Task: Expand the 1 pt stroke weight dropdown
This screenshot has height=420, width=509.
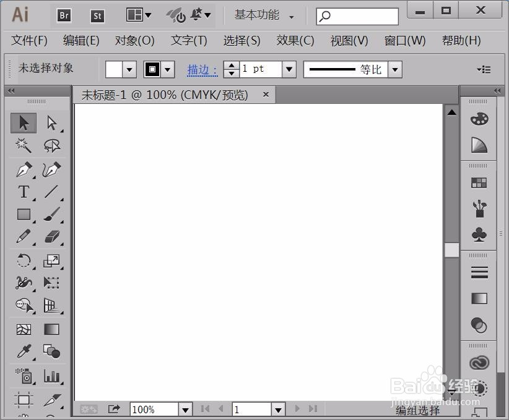Action: point(289,69)
